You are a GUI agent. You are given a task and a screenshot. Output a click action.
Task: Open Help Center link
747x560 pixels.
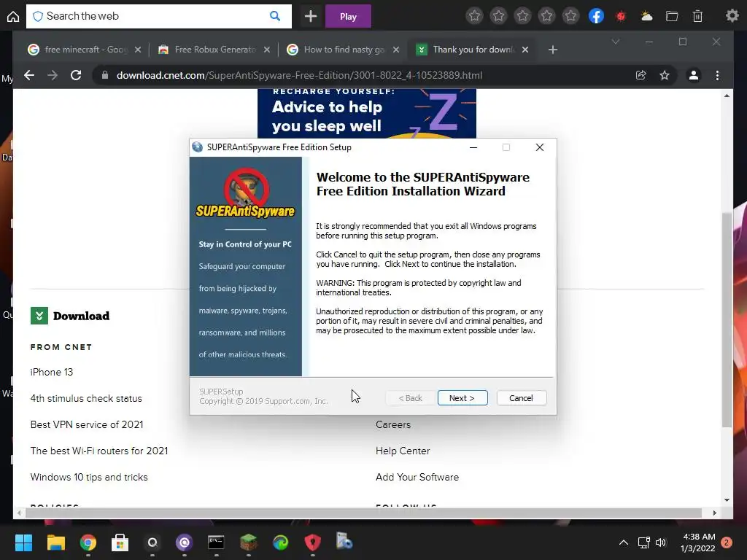tap(403, 451)
